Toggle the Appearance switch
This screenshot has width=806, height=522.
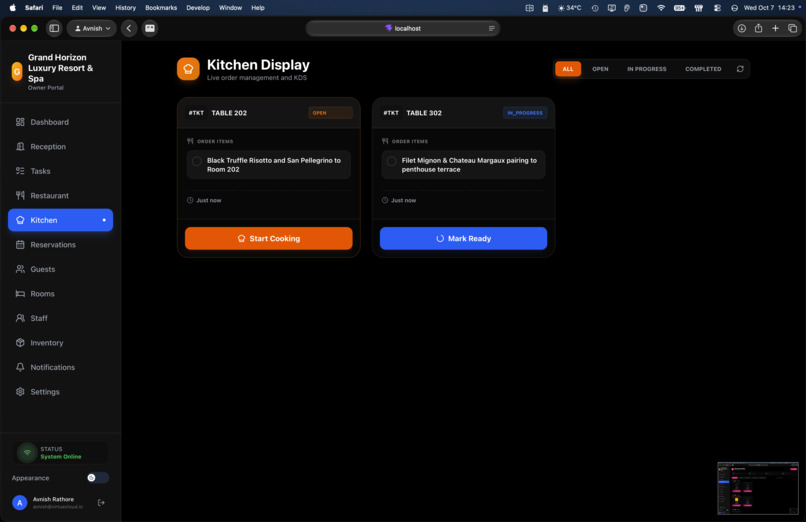[97, 478]
